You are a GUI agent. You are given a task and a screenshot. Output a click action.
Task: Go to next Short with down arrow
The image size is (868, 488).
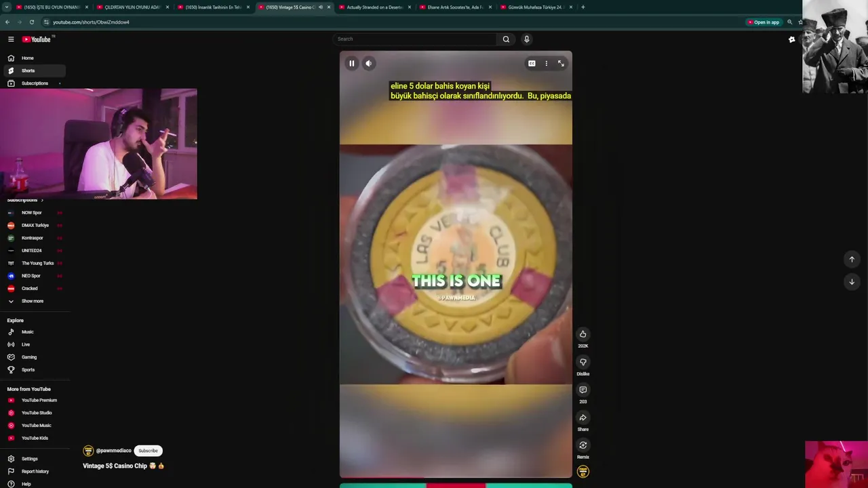tap(852, 281)
